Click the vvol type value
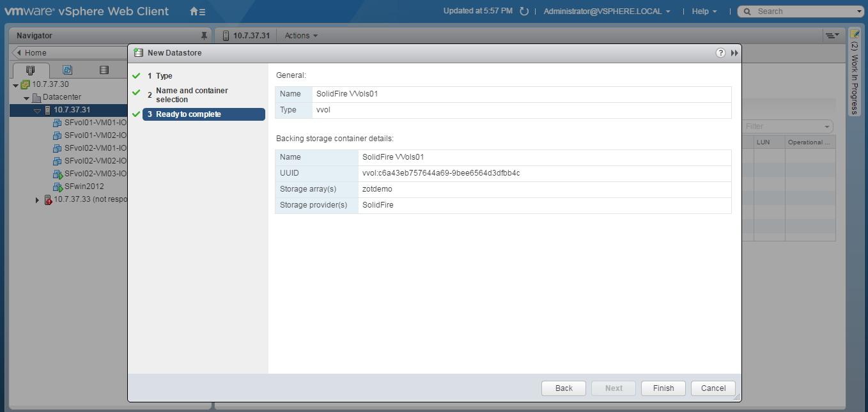The width and height of the screenshot is (868, 412). [323, 110]
